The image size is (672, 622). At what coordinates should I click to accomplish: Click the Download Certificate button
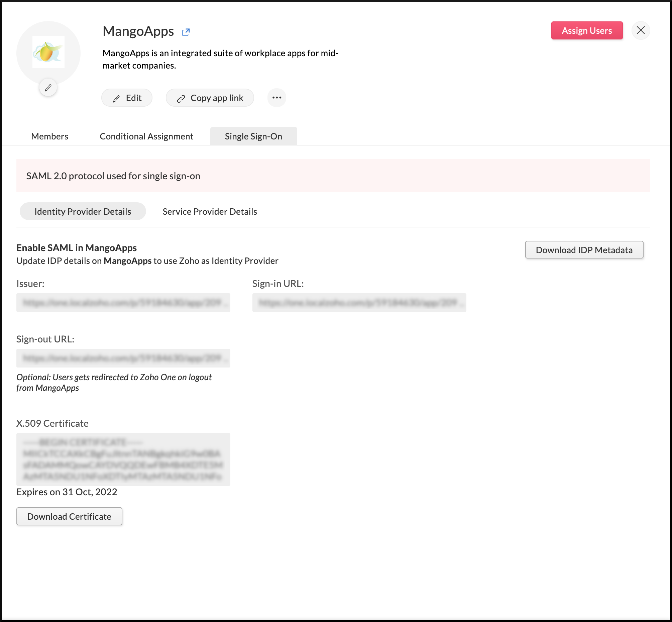tap(69, 517)
